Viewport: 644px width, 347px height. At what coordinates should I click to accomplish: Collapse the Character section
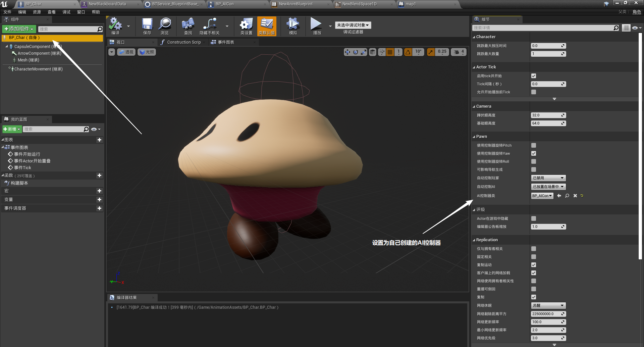coord(474,37)
